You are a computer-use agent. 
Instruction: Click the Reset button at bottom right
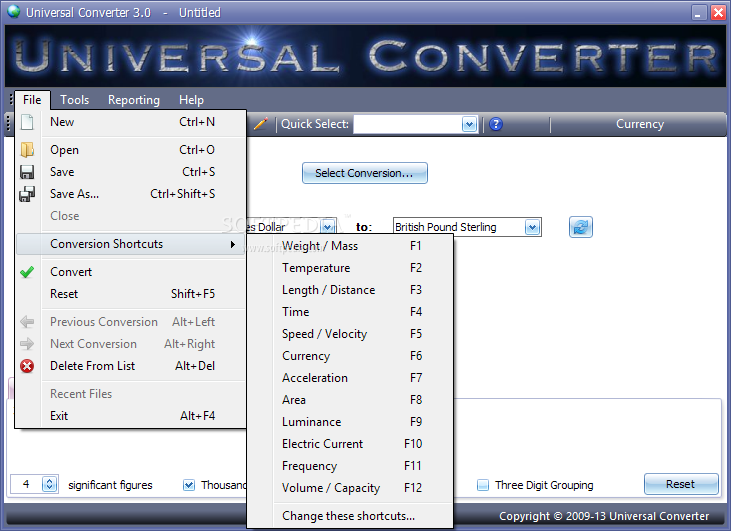[x=681, y=484]
